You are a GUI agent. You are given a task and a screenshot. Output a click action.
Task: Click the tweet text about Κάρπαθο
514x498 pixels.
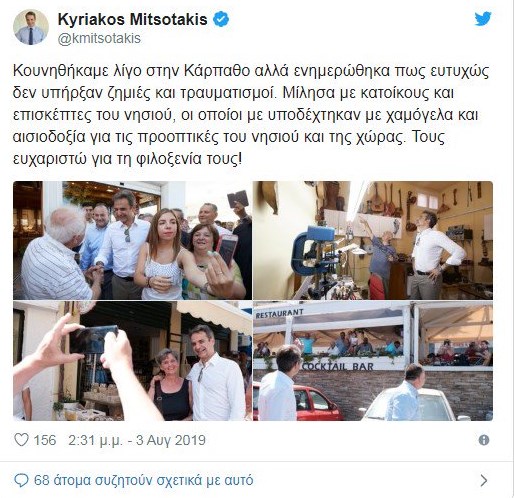[251, 115]
